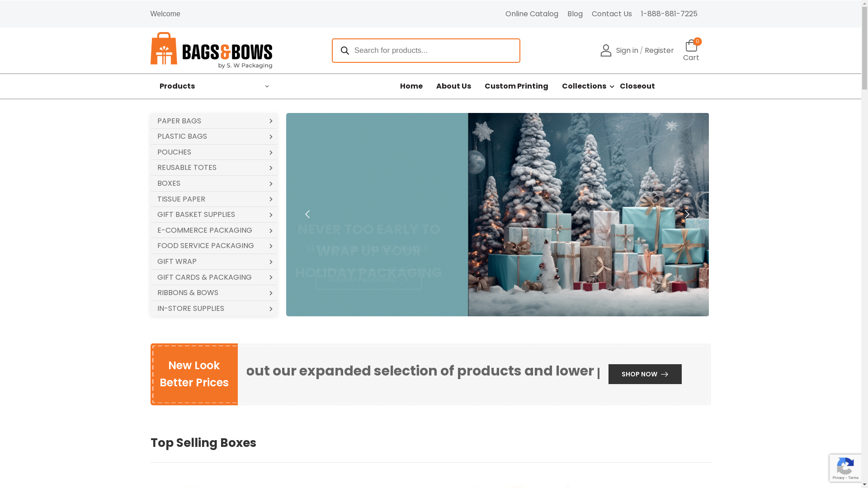Click the reCAPTCHA badge

pyautogui.click(x=845, y=468)
